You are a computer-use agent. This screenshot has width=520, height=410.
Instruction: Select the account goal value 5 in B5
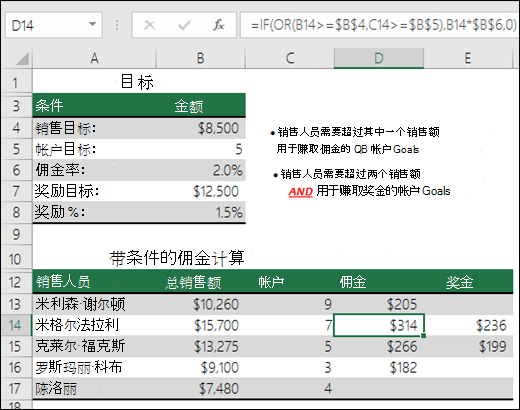pyautogui.click(x=201, y=149)
